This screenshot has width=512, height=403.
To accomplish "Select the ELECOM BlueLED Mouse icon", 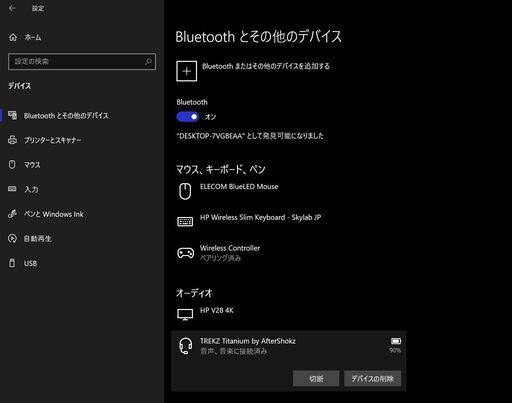I will tap(185, 191).
